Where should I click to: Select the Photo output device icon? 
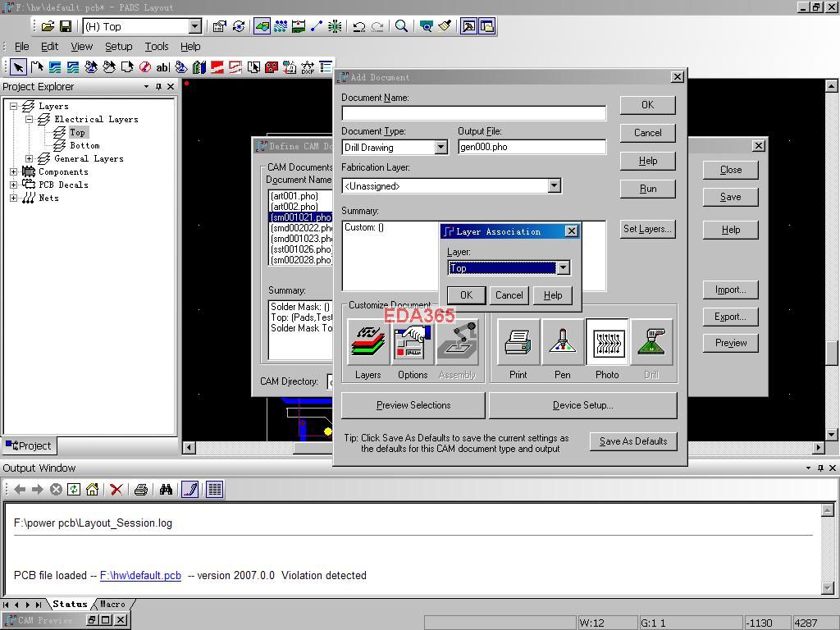607,342
